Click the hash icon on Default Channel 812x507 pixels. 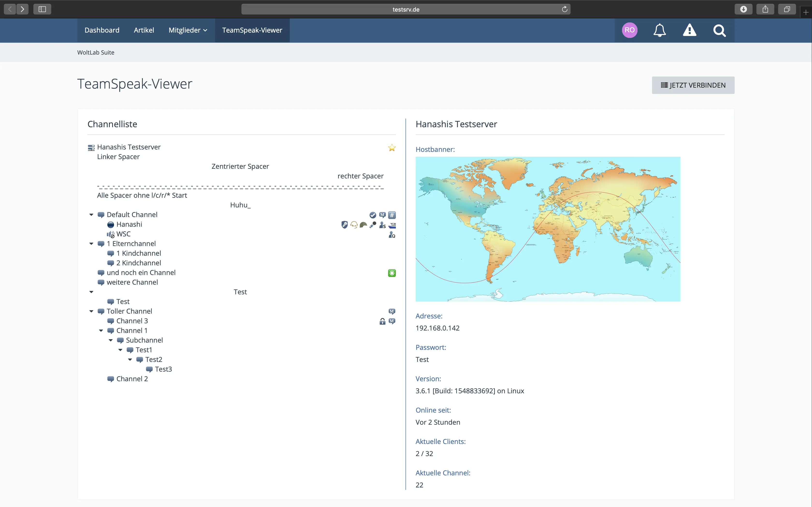click(x=392, y=215)
